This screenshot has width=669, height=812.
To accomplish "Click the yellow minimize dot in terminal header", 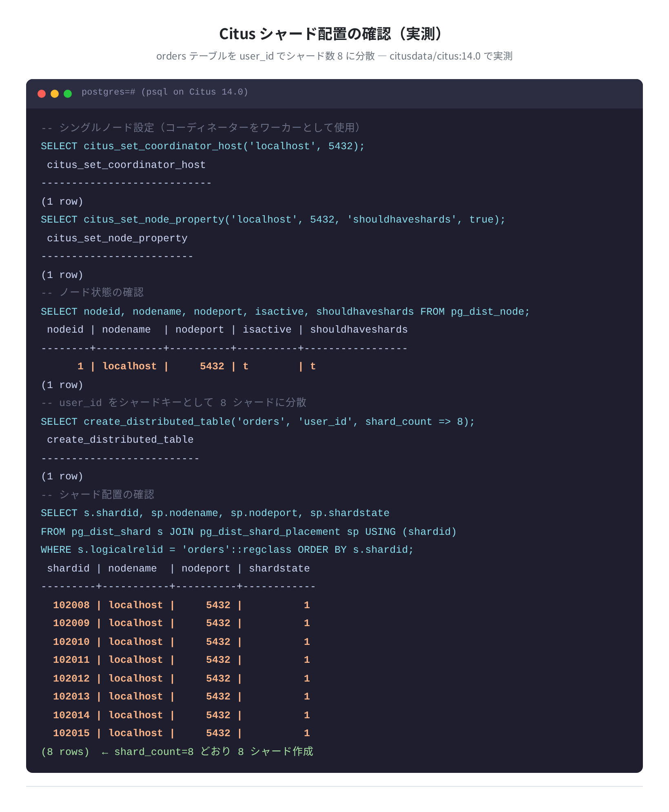I will pos(55,94).
